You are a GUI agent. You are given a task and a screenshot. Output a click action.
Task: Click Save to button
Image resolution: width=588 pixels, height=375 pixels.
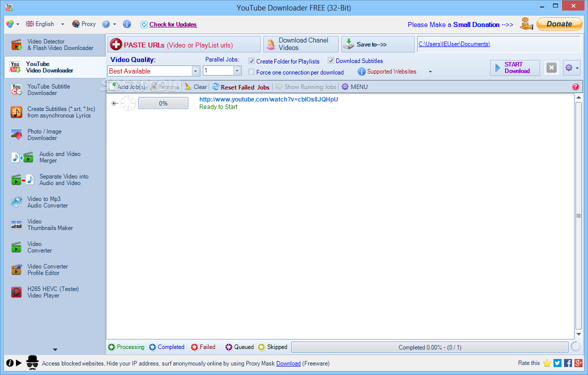point(378,44)
